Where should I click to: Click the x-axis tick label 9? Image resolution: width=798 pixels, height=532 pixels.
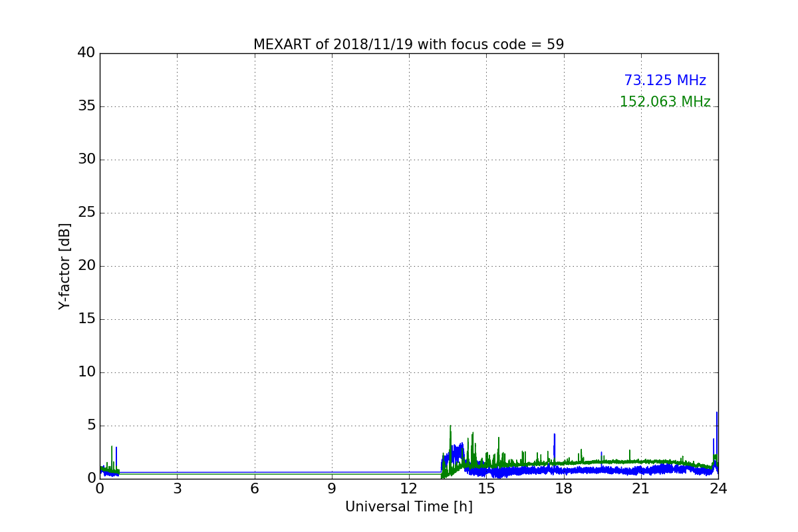pos(332,489)
